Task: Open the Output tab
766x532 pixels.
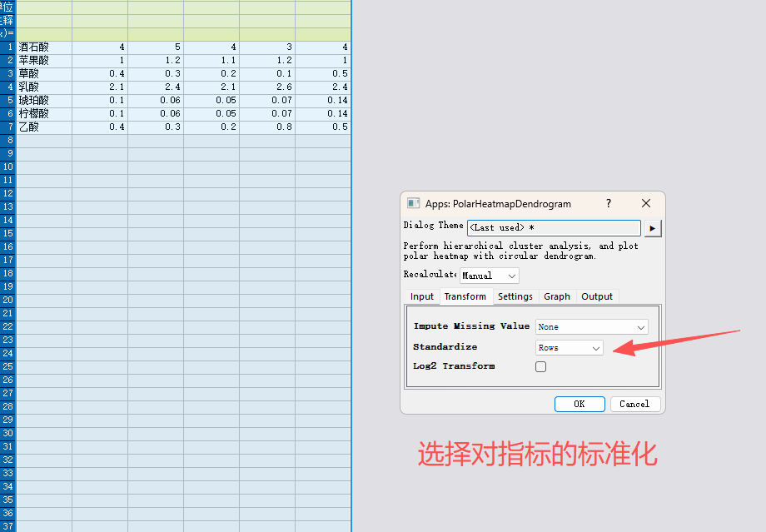Action: 597,296
